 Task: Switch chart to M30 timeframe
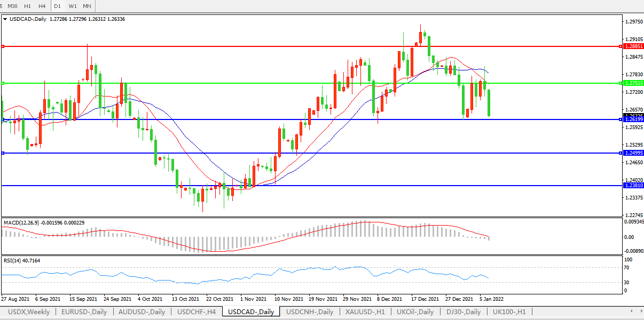coord(12,6)
